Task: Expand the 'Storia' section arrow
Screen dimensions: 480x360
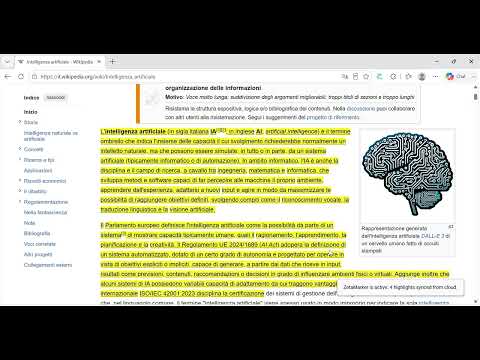Action: pyautogui.click(x=20, y=122)
